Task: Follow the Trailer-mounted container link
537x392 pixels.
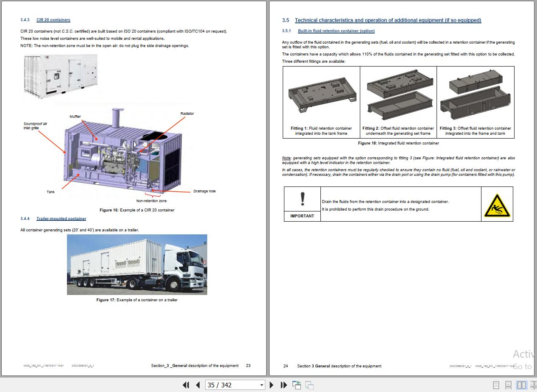Action: 61,218
